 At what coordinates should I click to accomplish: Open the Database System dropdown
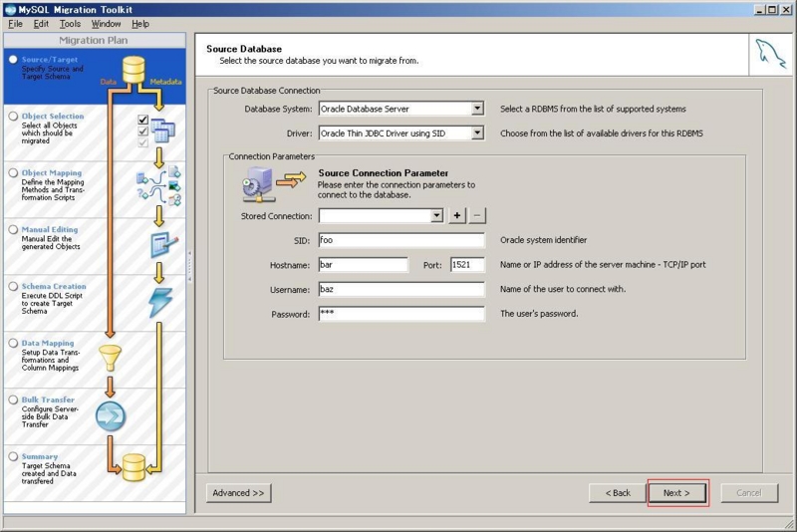[x=477, y=109]
